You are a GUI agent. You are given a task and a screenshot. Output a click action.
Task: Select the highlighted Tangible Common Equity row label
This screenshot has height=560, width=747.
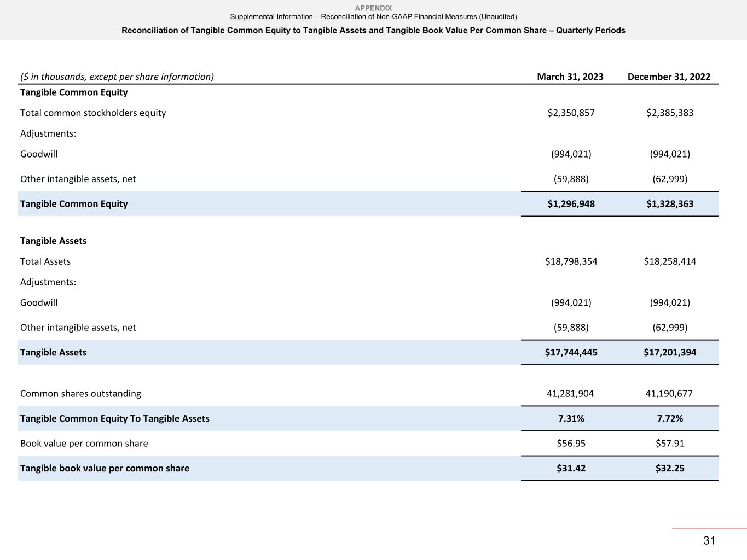pyautogui.click(x=74, y=204)
